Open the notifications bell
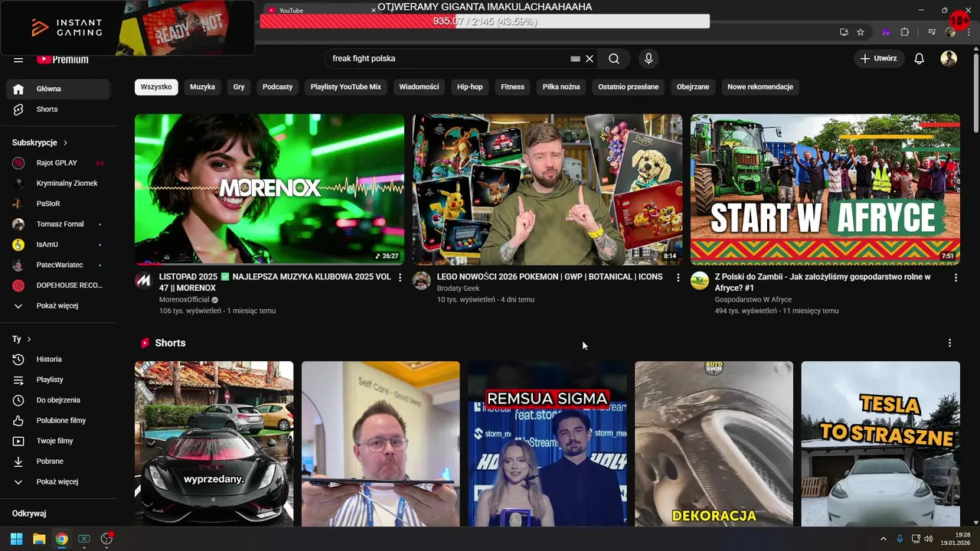 tap(920, 59)
